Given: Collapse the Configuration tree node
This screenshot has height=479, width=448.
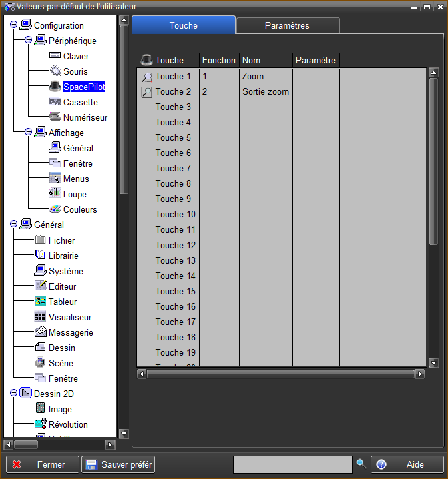Looking at the screenshot, I should (x=13, y=25).
